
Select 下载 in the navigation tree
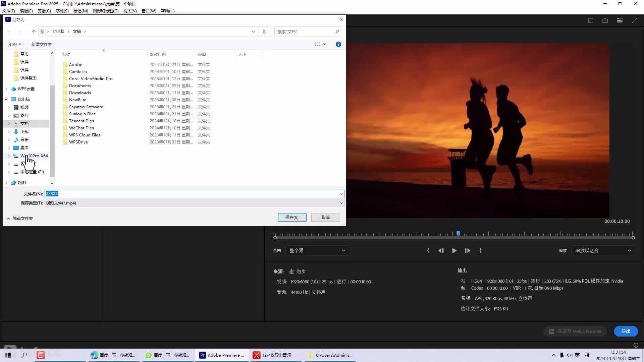[24, 131]
